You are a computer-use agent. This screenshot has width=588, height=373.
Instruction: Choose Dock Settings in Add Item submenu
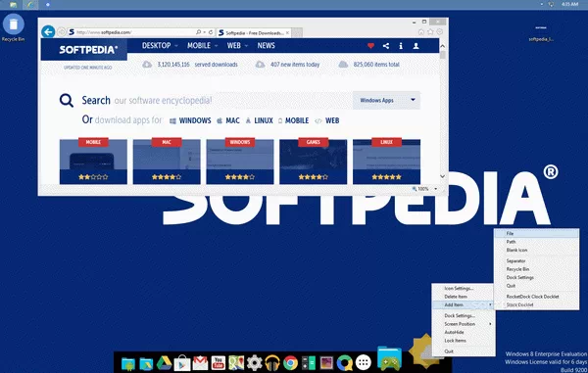(537, 277)
